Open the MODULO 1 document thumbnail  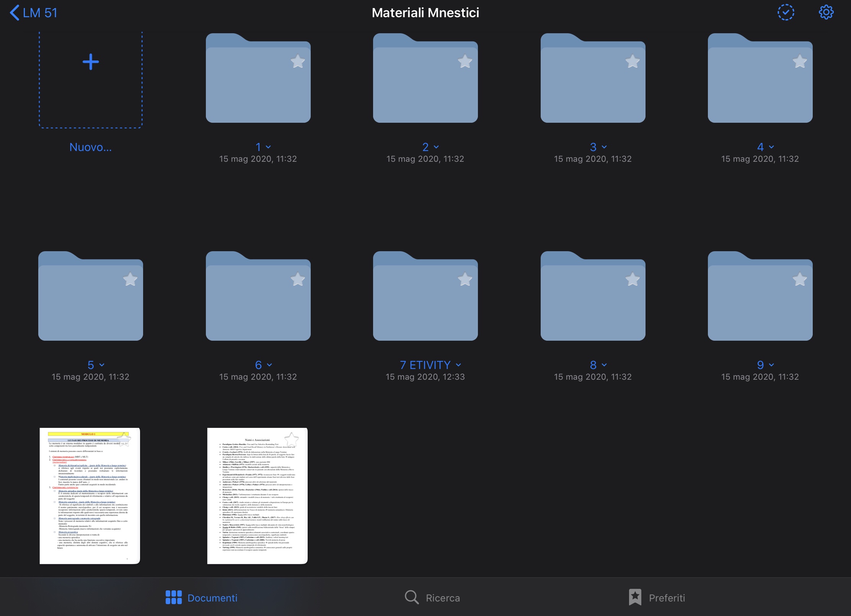(90, 496)
